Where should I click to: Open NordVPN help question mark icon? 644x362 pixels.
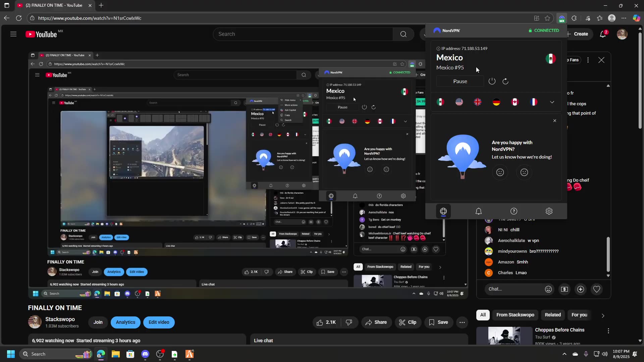514,211
